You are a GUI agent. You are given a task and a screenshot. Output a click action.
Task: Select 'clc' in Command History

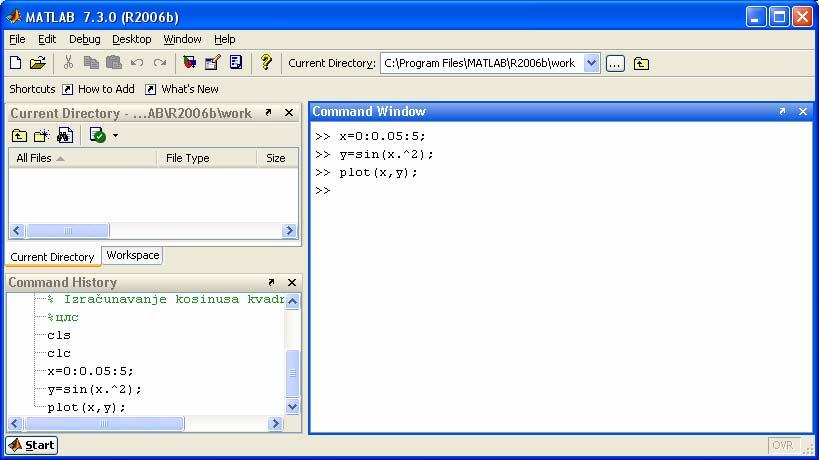point(59,353)
